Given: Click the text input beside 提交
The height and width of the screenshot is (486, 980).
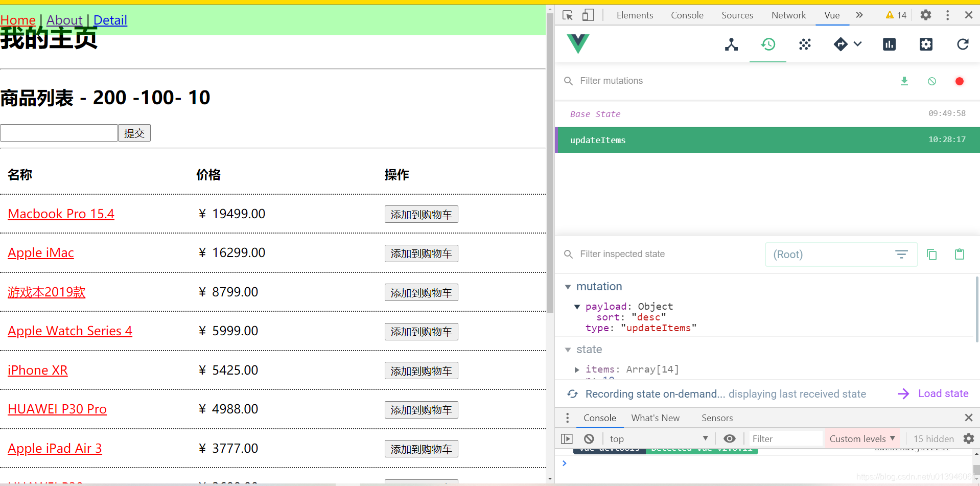Looking at the screenshot, I should tap(59, 133).
